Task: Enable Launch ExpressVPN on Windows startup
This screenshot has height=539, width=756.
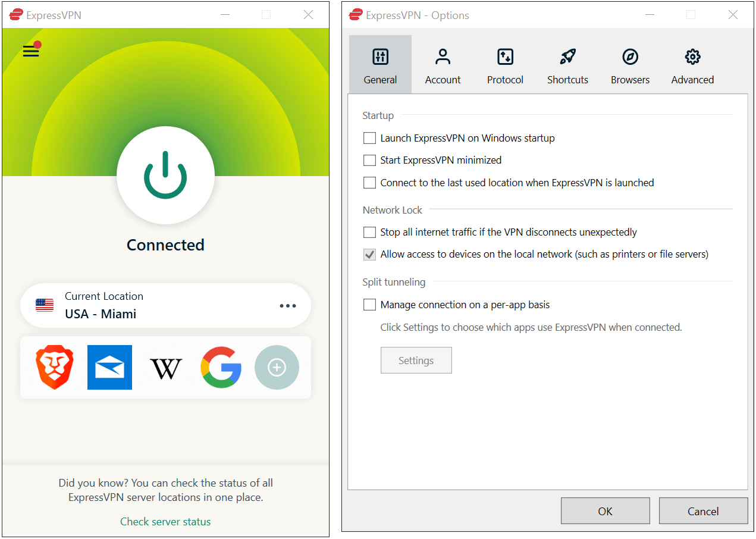Action: (x=370, y=138)
